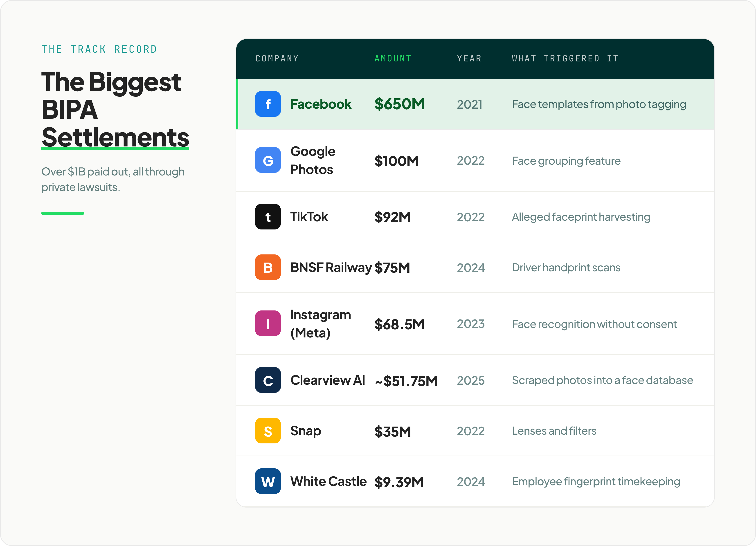Click 'Face grouping feature' text
Screen dimensions: 756x546
(x=566, y=161)
